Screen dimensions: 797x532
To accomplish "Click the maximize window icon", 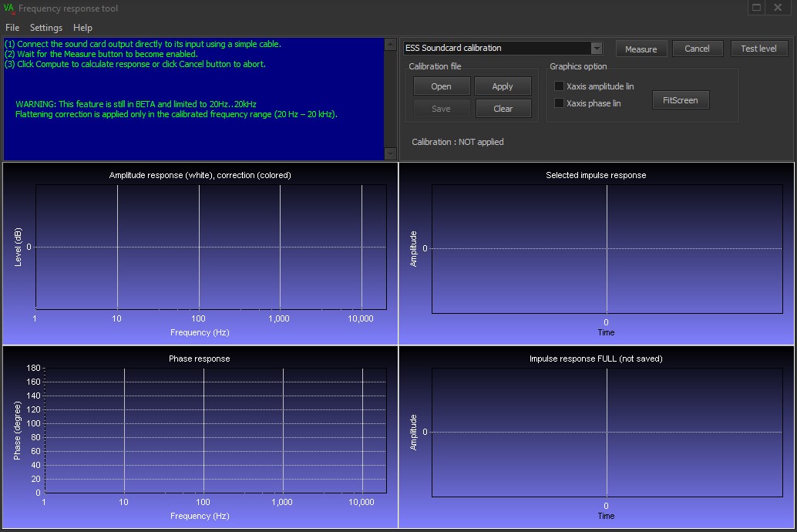I will tap(756, 8).
